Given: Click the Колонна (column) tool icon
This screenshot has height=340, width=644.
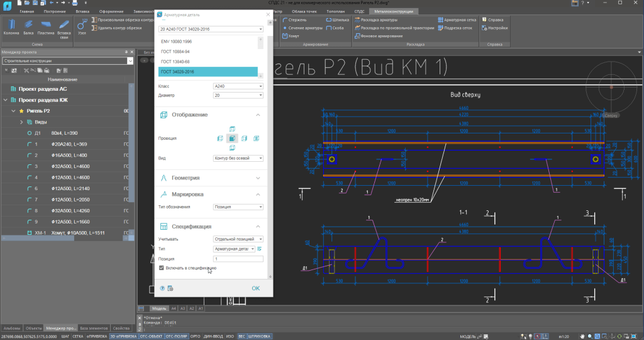Looking at the screenshot, I should 11,24.
